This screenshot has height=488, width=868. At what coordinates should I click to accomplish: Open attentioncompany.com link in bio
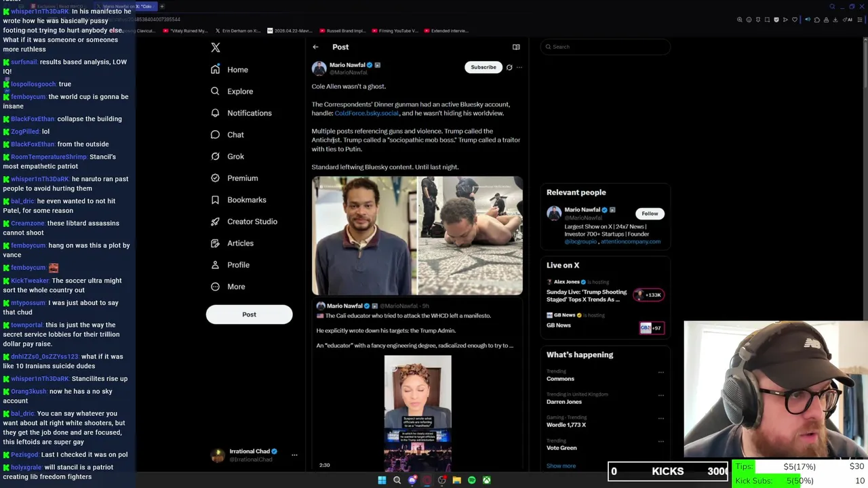click(631, 241)
